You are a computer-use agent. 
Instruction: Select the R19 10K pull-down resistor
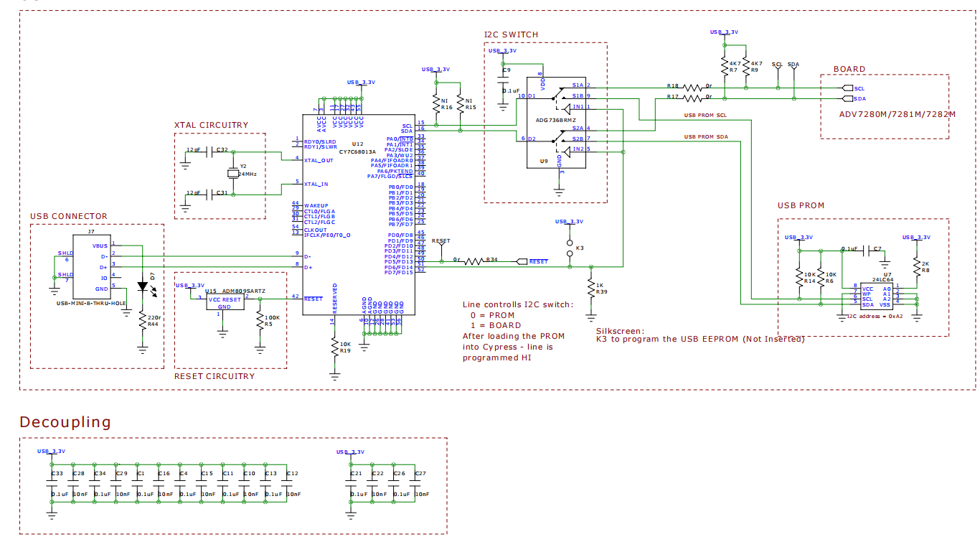coord(335,347)
